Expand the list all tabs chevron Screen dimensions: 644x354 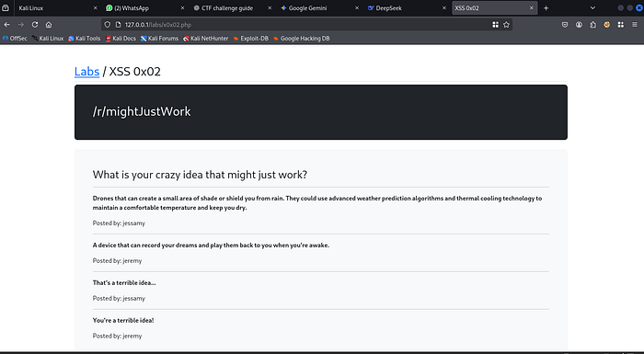point(592,7)
